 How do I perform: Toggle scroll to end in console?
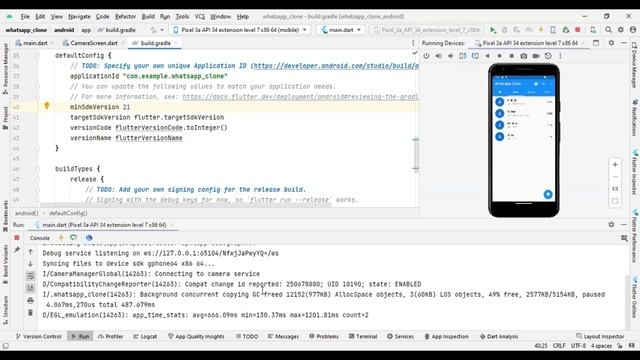coord(30,288)
